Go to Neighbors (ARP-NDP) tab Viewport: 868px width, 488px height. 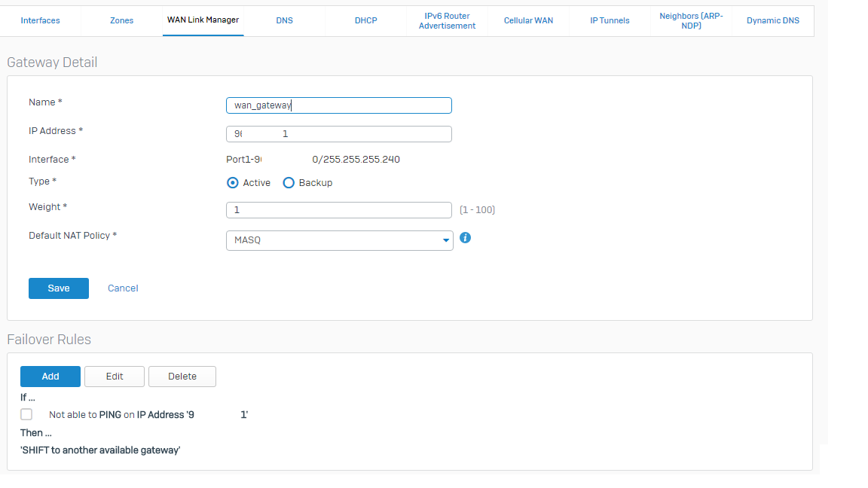point(691,20)
